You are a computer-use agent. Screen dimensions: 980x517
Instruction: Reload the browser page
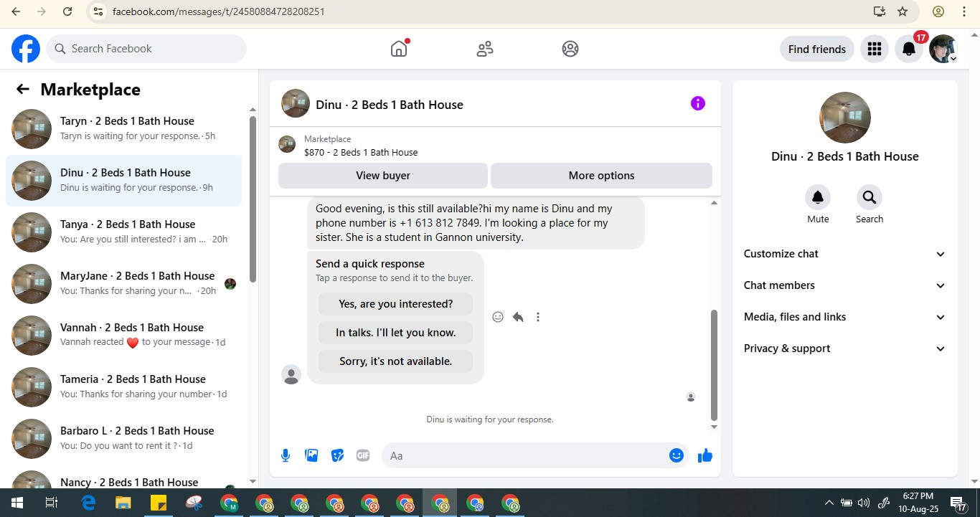pos(67,11)
